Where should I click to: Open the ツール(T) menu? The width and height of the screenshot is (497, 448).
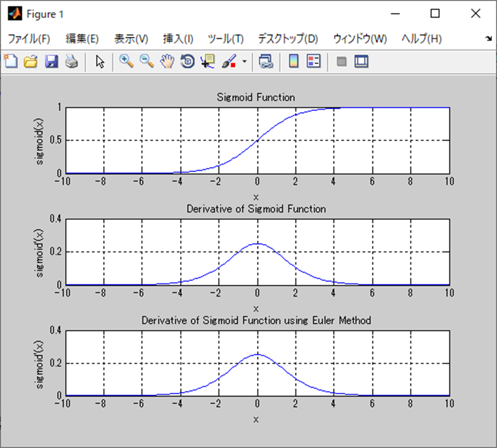226,39
